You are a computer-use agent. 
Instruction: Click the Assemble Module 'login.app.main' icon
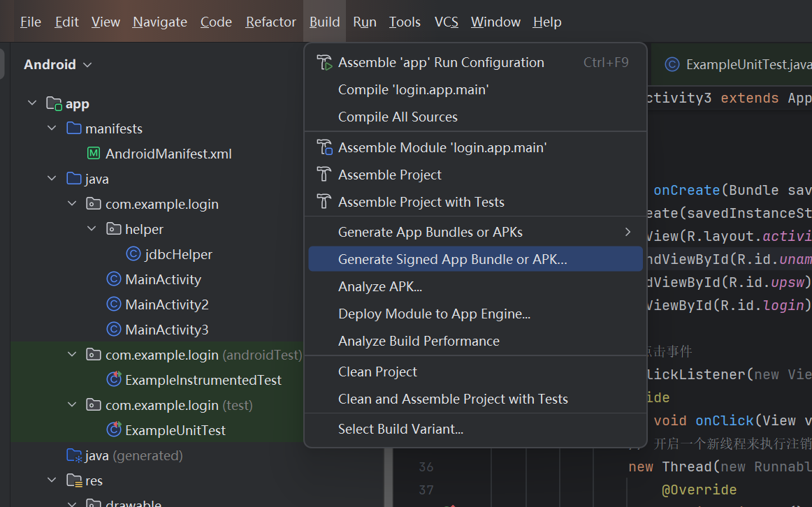(x=324, y=147)
